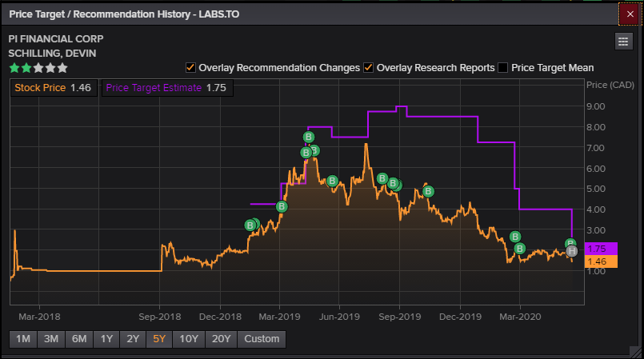This screenshot has height=359, width=644.
Task: Choose the 1Y time range
Action: click(x=106, y=339)
